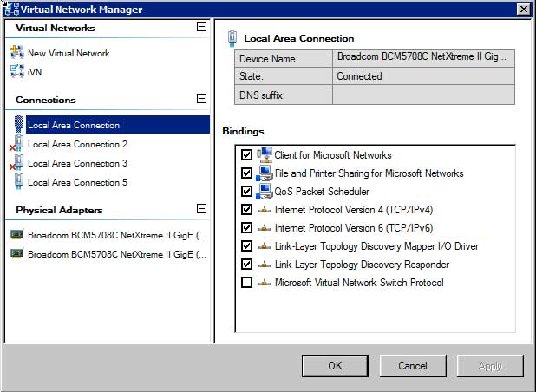
Task: Click the second Broadcom adapter card icon
Action: point(17,253)
